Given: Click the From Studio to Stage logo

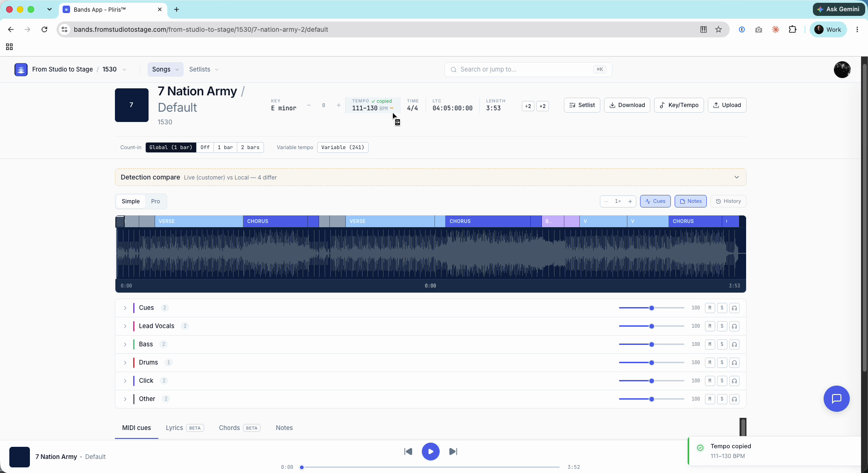Looking at the screenshot, I should pos(21,70).
